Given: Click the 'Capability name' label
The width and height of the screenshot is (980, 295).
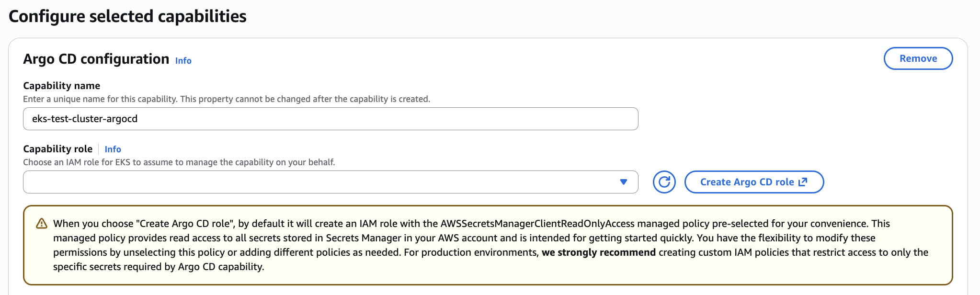Looking at the screenshot, I should click(x=62, y=86).
